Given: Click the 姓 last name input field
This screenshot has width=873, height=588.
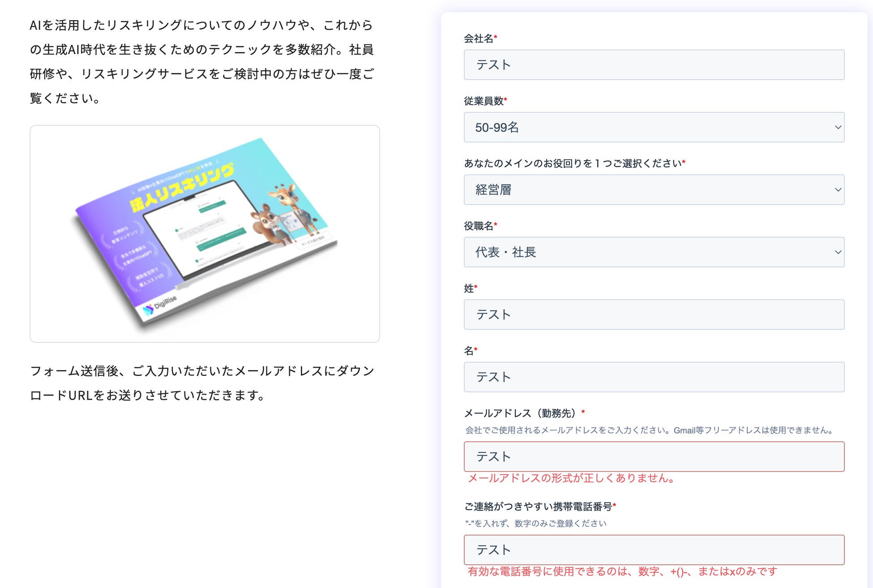Looking at the screenshot, I should pos(654,315).
